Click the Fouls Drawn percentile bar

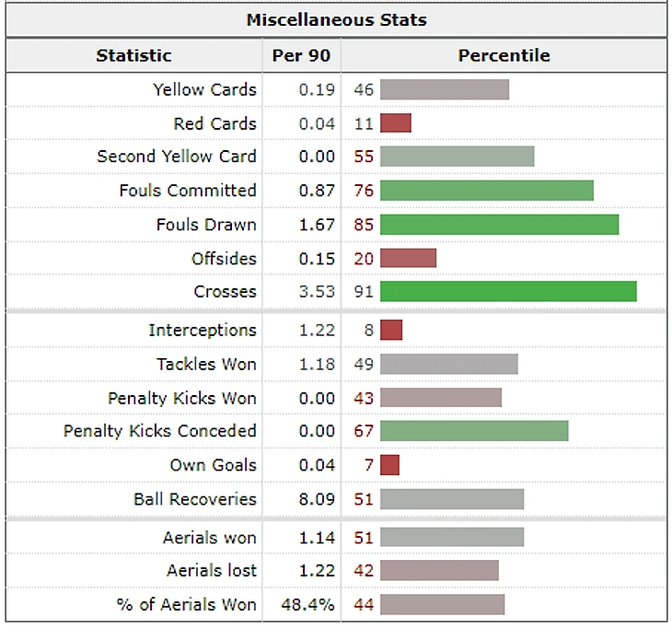[499, 225]
